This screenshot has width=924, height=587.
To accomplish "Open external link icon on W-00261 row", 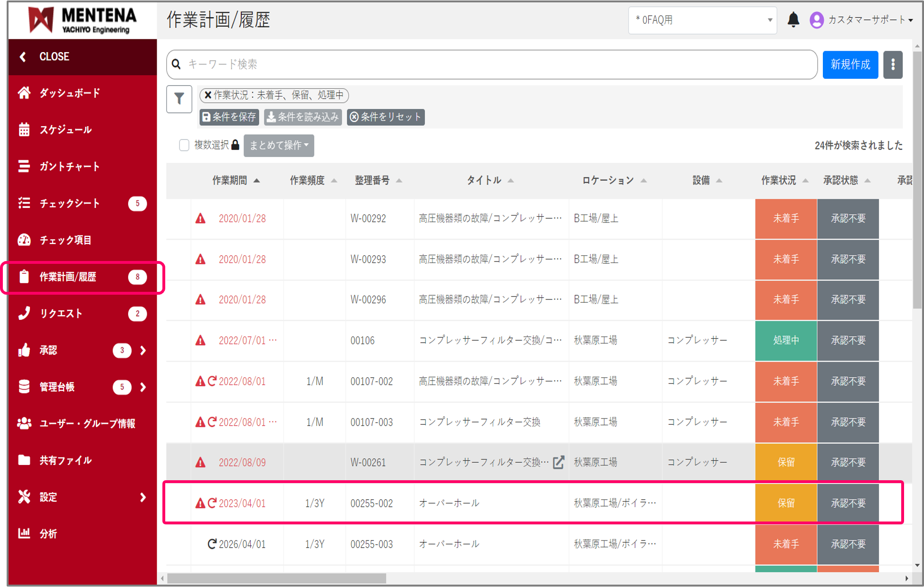I will tap(559, 462).
